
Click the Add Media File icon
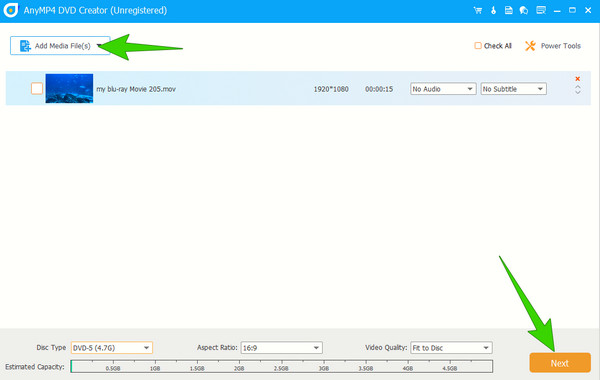coord(25,46)
